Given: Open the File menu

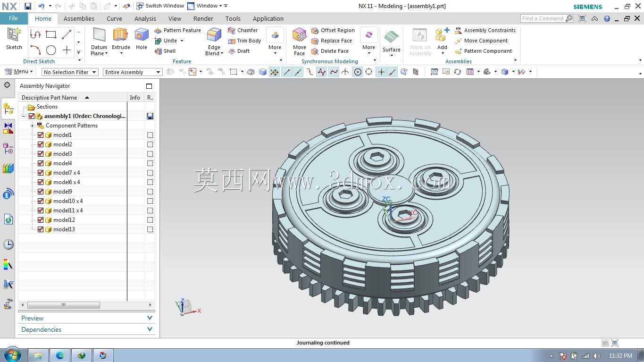Looking at the screenshot, I should pyautogui.click(x=13, y=18).
